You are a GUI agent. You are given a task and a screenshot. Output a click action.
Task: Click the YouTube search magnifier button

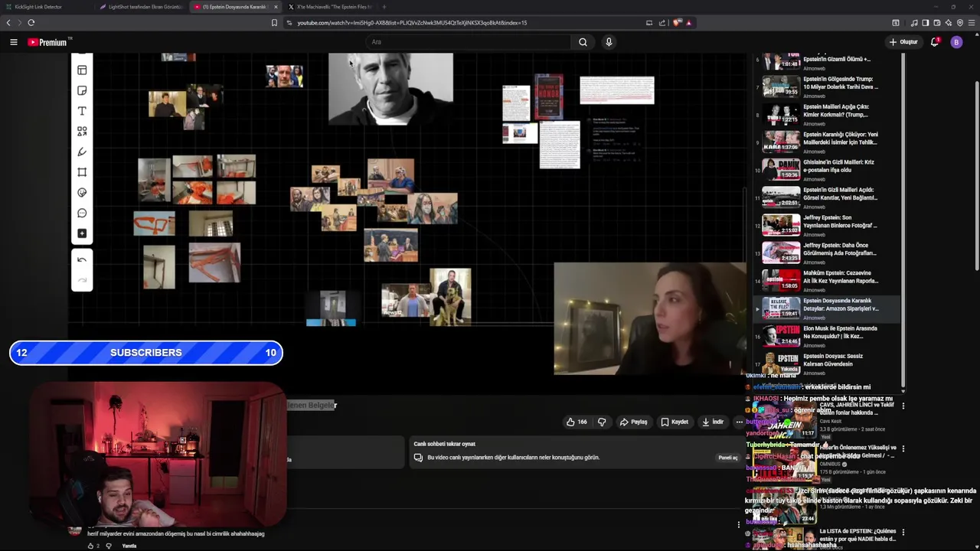point(583,42)
